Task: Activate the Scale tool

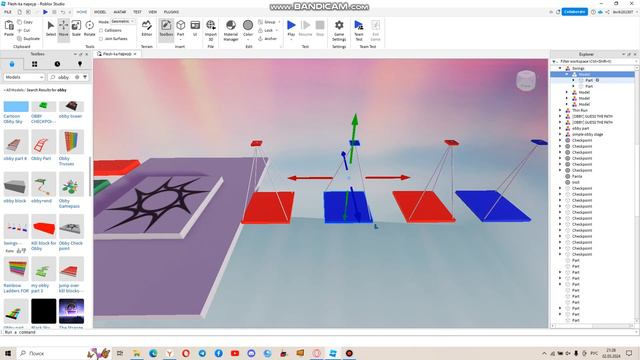Action: pos(76,29)
